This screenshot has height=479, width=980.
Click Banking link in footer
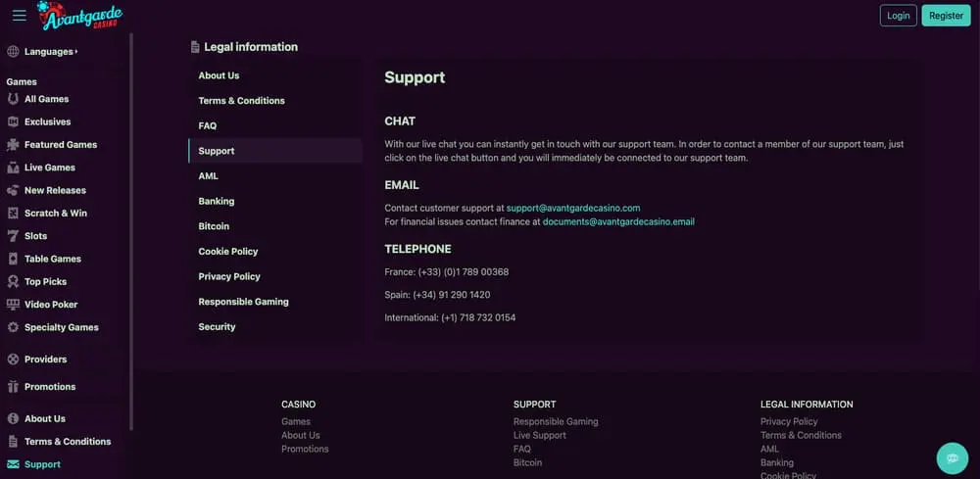tap(777, 462)
